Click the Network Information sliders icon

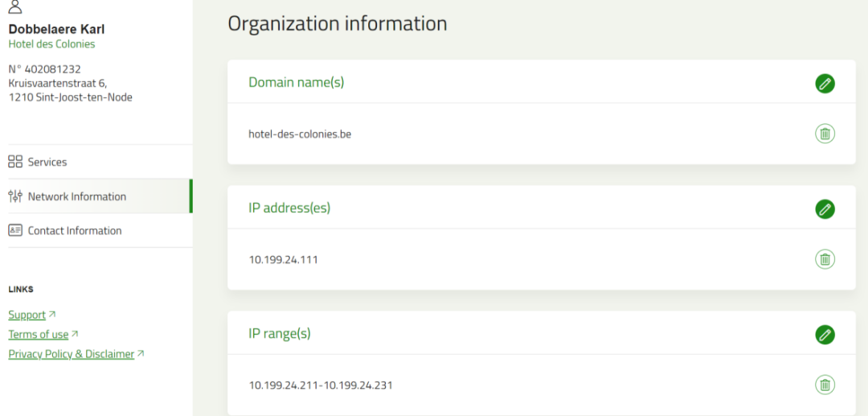tap(15, 196)
